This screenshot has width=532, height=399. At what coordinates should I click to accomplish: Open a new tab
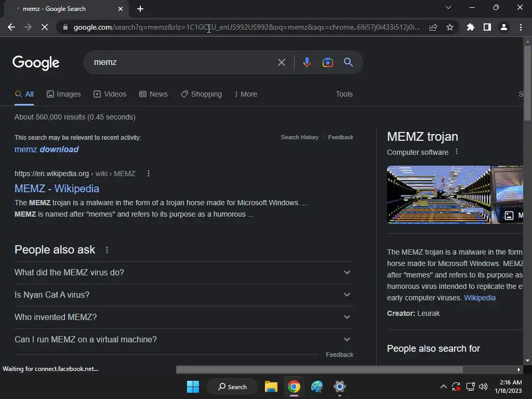click(x=140, y=9)
